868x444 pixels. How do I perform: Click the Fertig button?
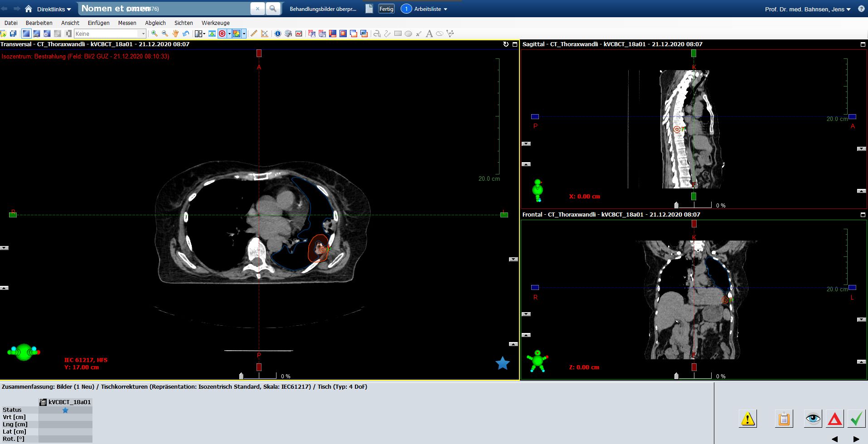(x=386, y=9)
